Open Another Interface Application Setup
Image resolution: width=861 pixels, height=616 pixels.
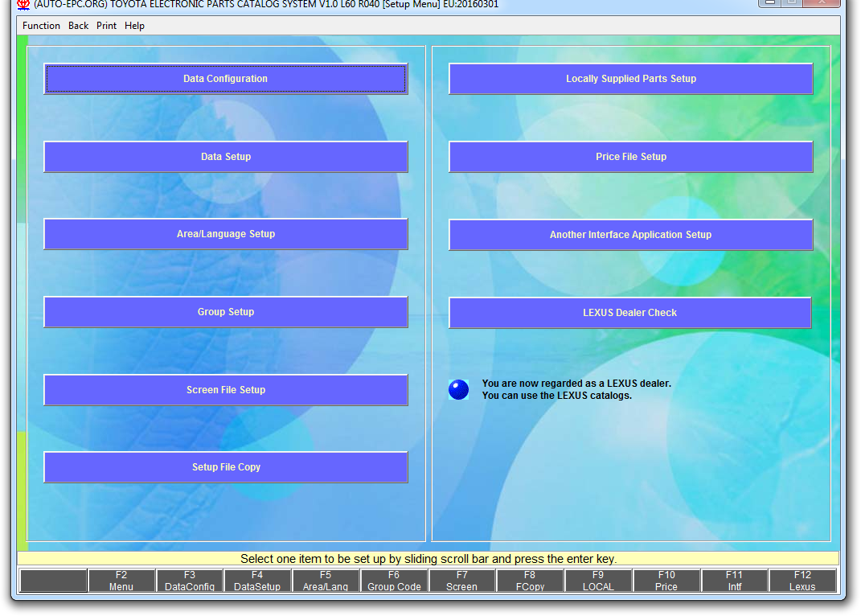pyautogui.click(x=631, y=235)
